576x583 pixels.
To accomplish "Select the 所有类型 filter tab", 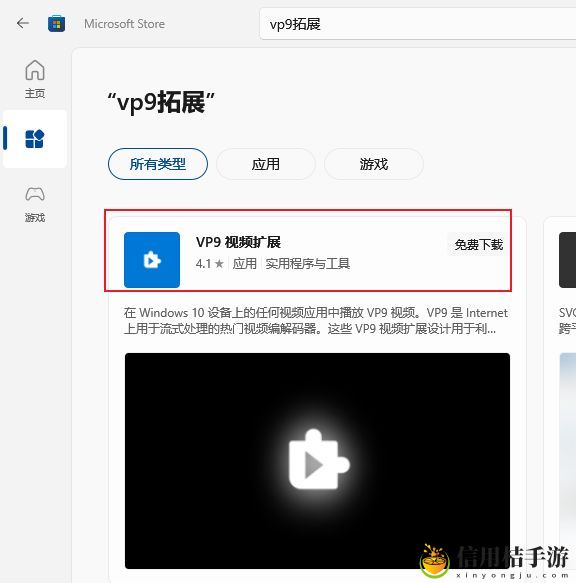I will (x=158, y=164).
